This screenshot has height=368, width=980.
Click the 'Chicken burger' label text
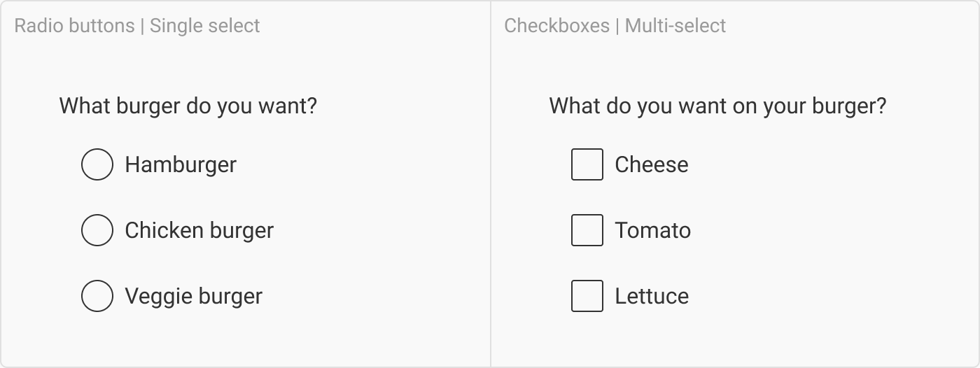pos(199,230)
